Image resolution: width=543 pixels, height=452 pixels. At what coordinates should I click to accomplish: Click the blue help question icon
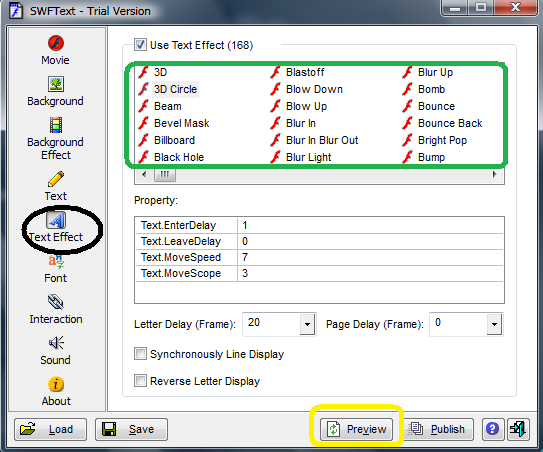point(492,429)
